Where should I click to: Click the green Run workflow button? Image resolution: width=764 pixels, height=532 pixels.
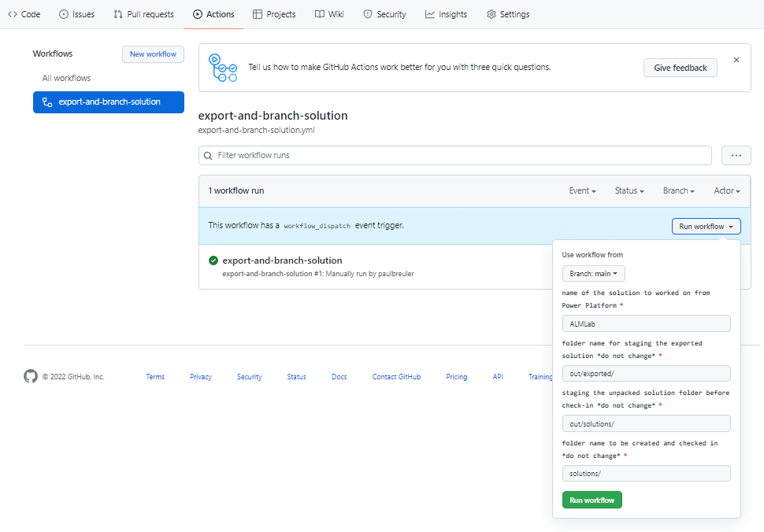tap(592, 500)
